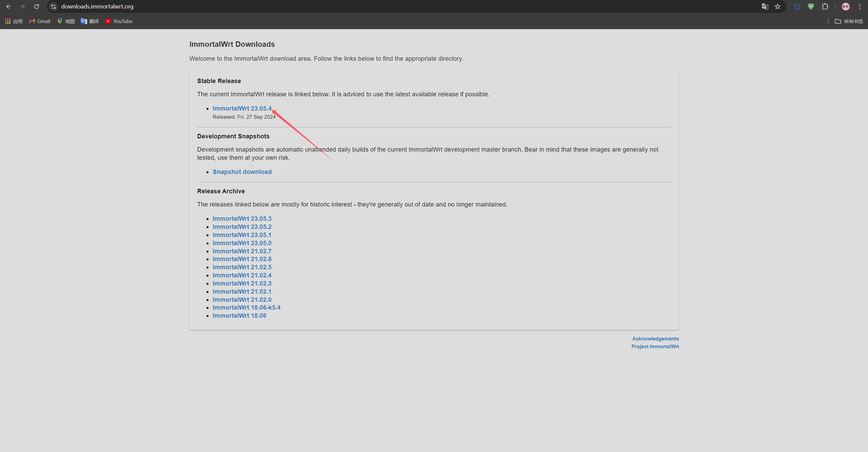Click the site info icon in address bar
868x452 pixels.
tap(53, 6)
